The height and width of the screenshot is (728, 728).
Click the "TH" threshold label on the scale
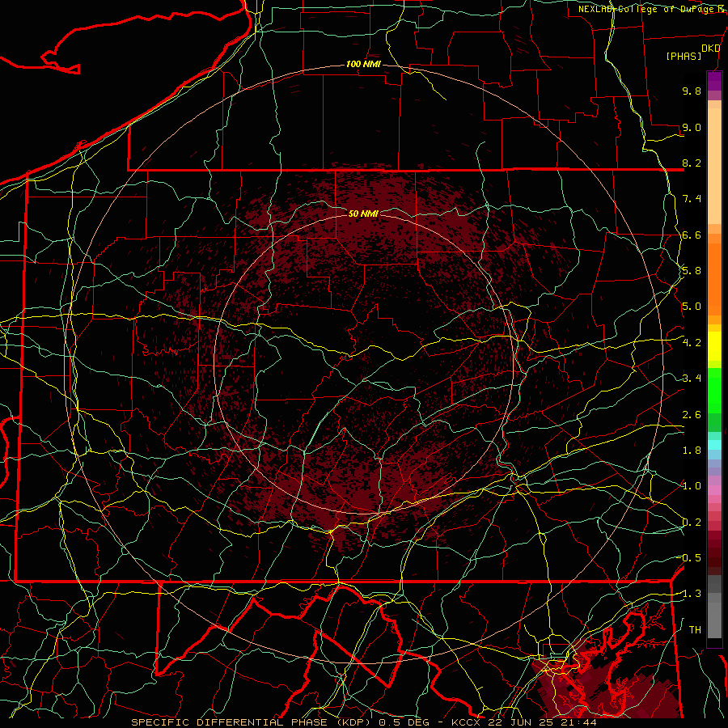(x=695, y=630)
